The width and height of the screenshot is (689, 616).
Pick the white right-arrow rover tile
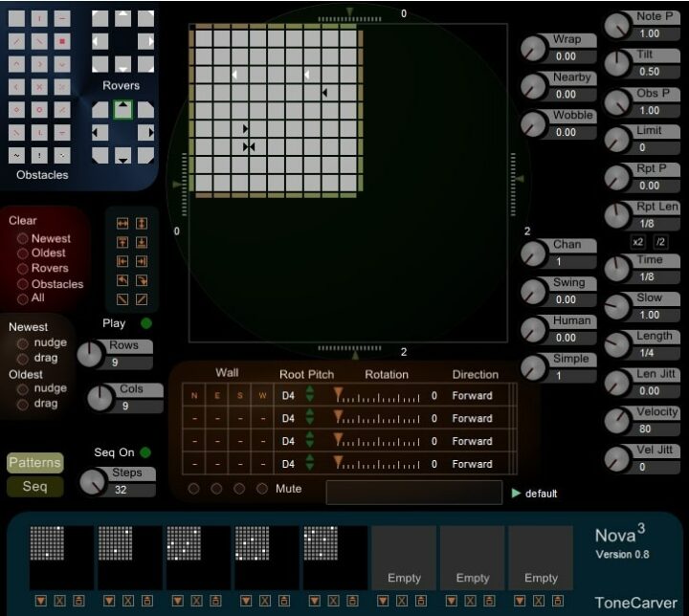[x=146, y=40]
